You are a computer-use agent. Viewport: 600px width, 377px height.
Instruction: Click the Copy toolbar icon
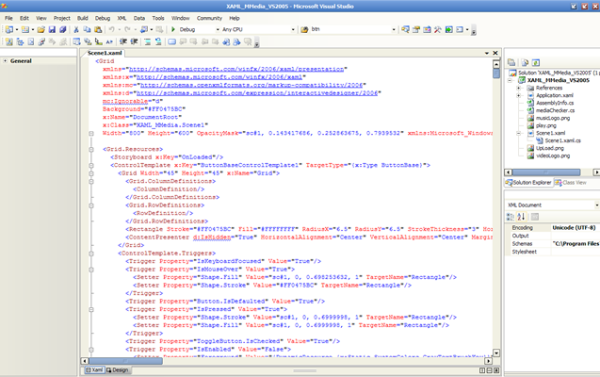[x=87, y=29]
